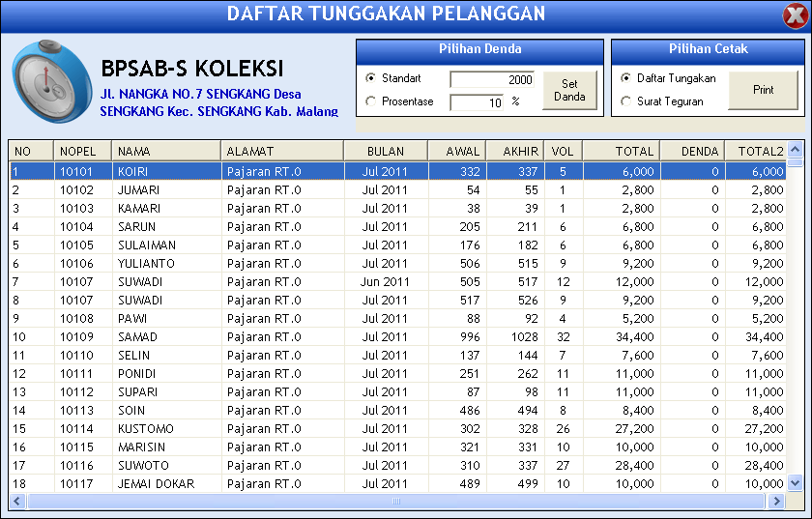Click the 27,200 value in TOTAL2 column
The image size is (812, 519).
click(756, 429)
